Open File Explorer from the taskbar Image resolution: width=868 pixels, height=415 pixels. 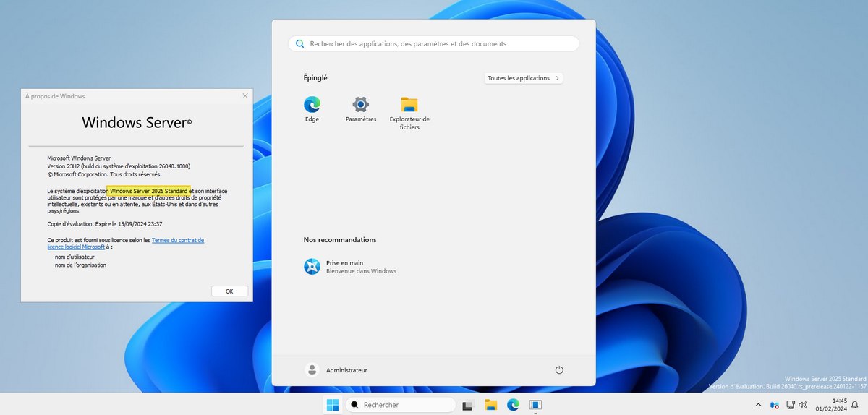point(490,405)
